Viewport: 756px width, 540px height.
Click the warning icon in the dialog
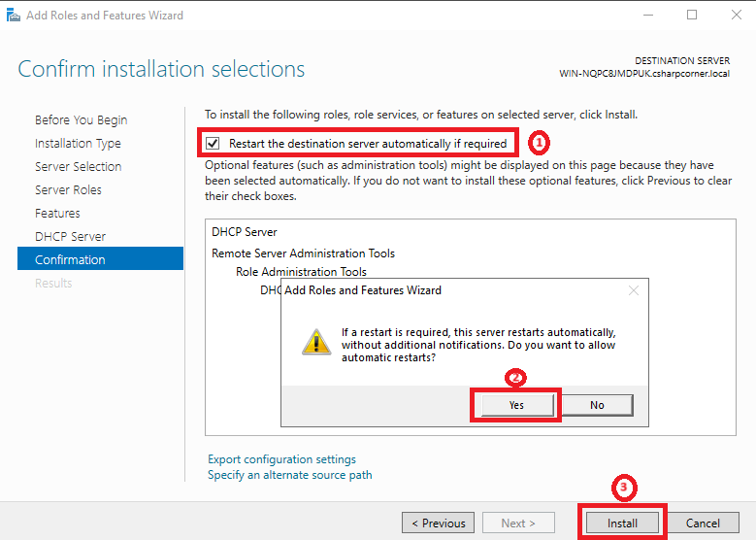(314, 341)
